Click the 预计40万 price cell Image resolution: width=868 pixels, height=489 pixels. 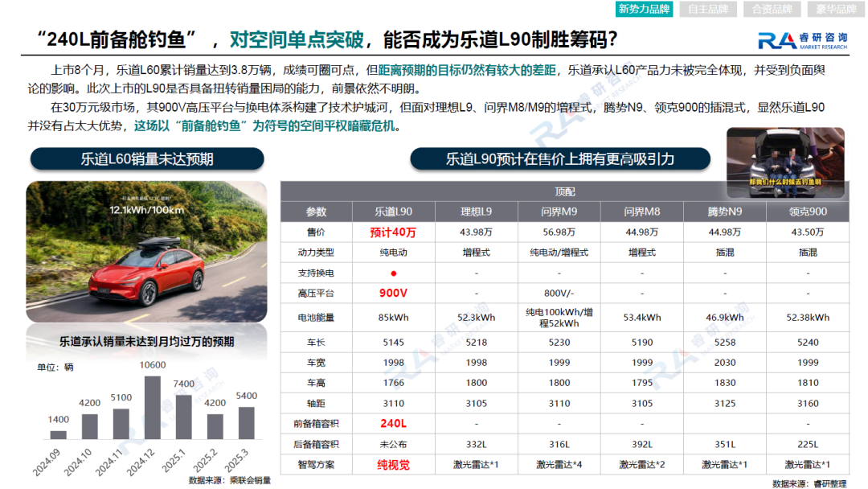(394, 232)
